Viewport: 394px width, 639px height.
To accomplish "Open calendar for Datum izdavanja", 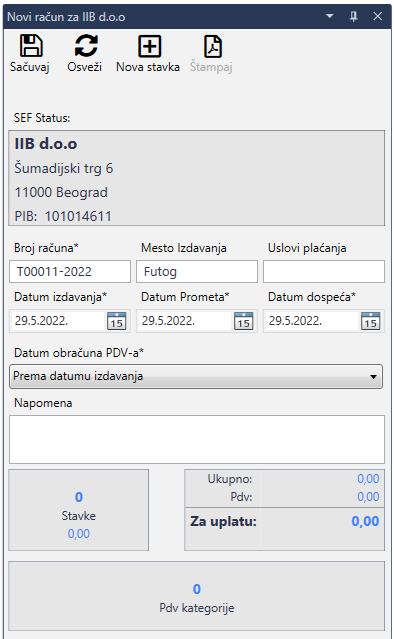I will (x=117, y=321).
